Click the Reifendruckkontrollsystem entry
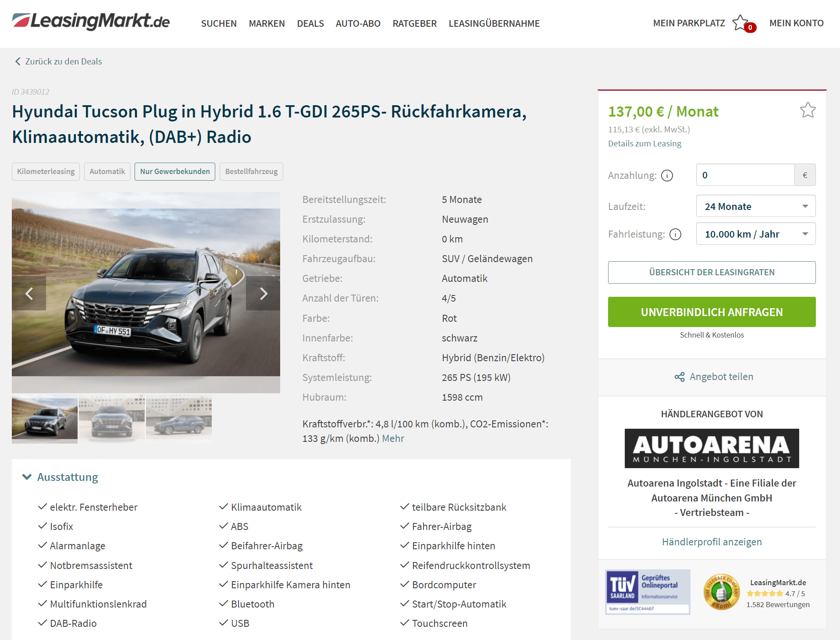This screenshot has width=840, height=640. [x=471, y=565]
